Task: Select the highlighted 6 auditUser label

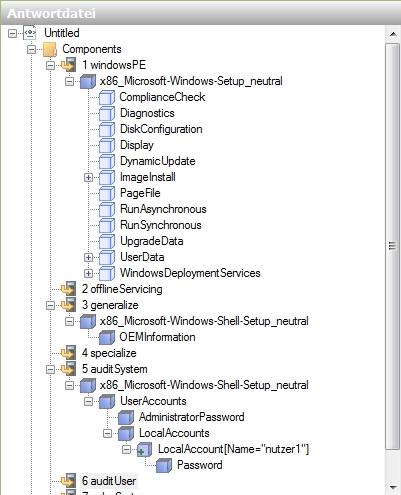Action: 109,481
